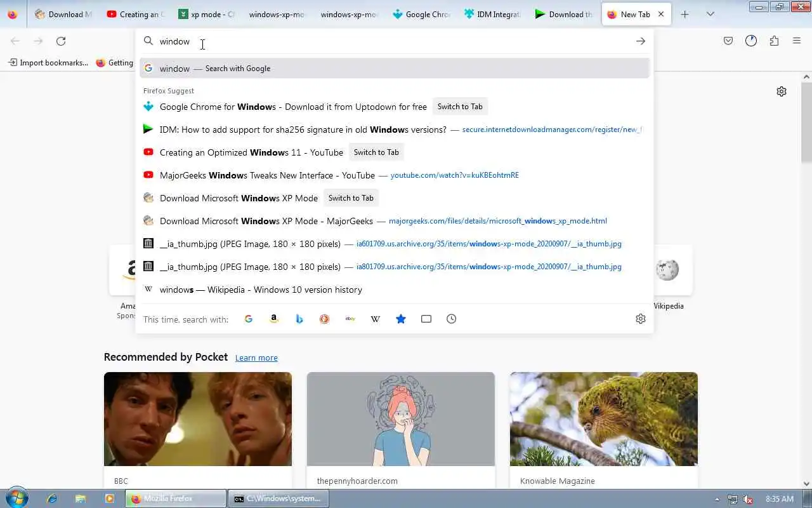This screenshot has width=812, height=508.
Task: Open Windows Start menu
Action: (16, 498)
